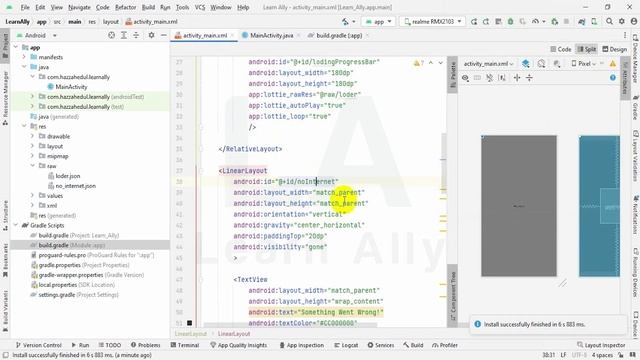Click Select Opened File target icon in Project panel
The width and height of the screenshot is (640, 360).
pos(111,36)
